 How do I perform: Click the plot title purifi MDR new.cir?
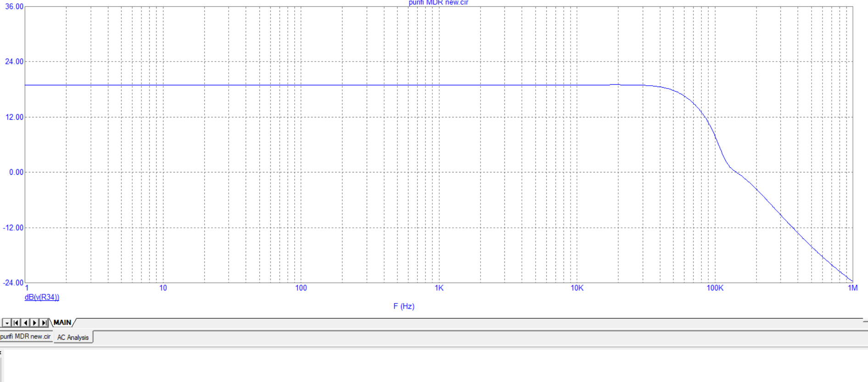438,3
